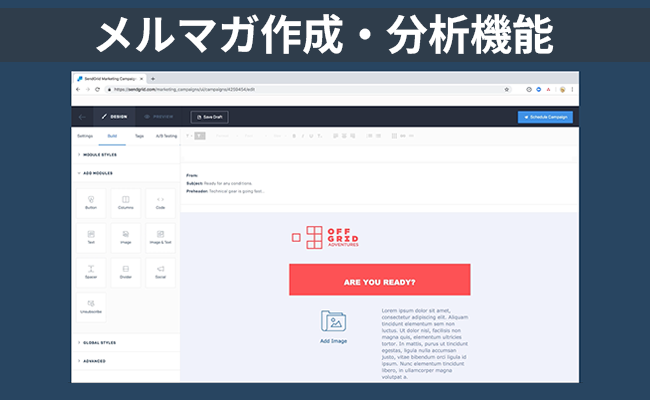Click the Subject line text

tap(219, 183)
